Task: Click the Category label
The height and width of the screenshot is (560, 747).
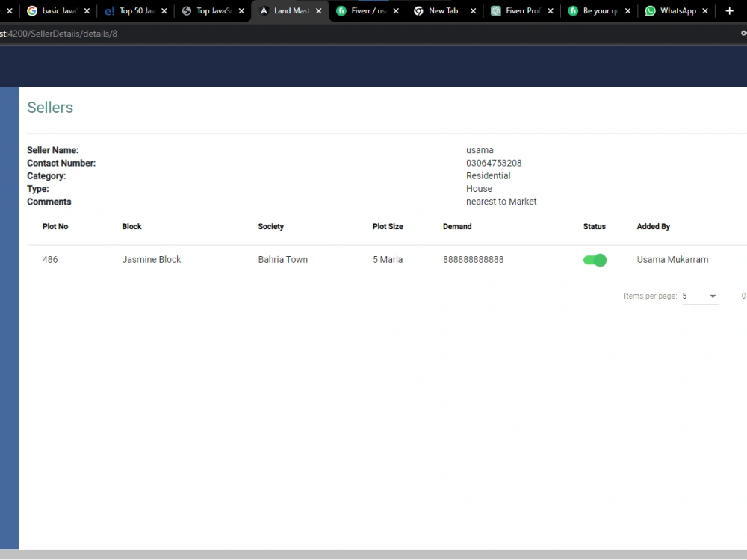Action: click(46, 175)
